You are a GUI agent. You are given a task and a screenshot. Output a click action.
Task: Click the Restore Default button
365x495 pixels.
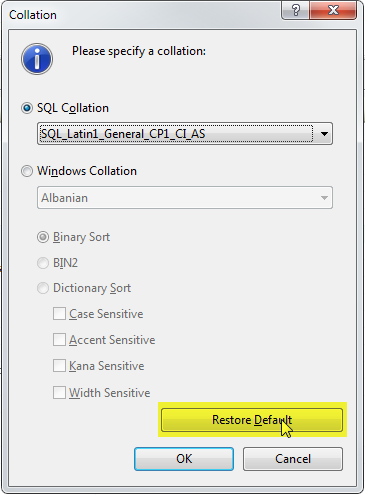[252, 420]
